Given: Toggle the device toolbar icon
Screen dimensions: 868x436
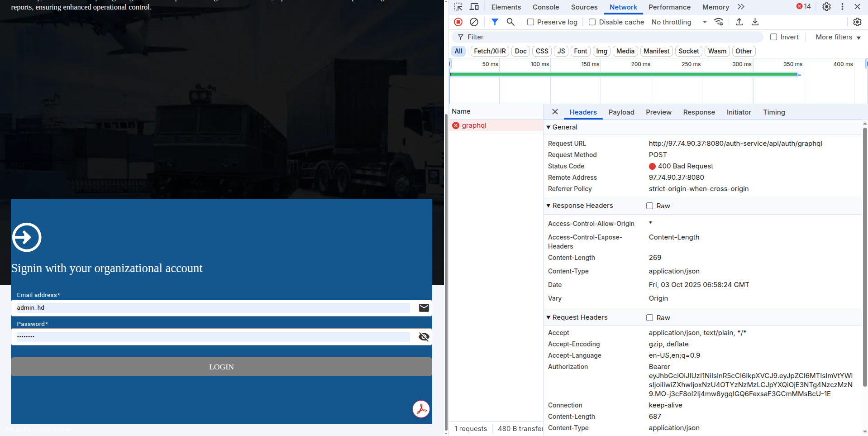Looking at the screenshot, I should 474,7.
